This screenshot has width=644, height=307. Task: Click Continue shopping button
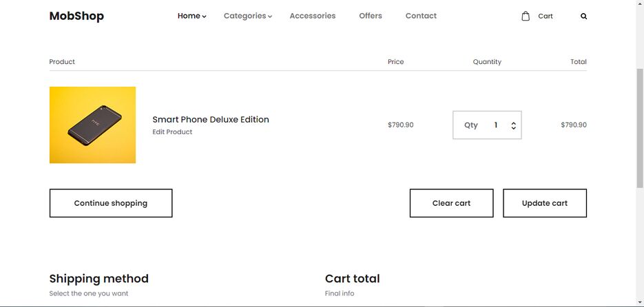111,203
